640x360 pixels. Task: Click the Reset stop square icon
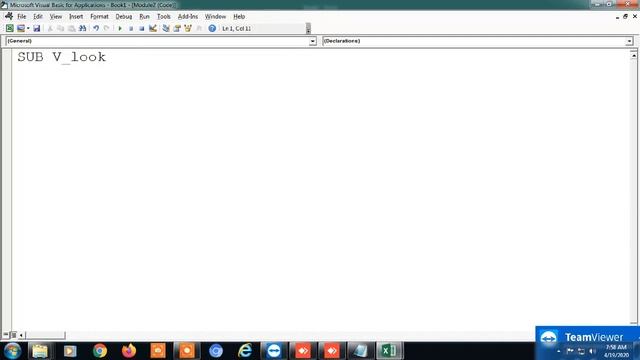pos(142,28)
